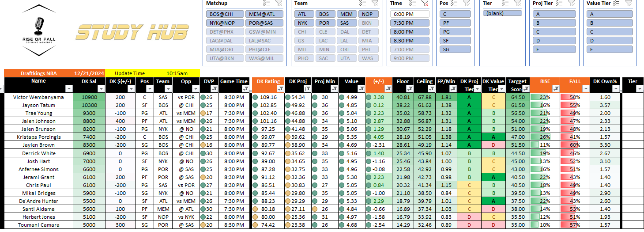The image size is (644, 232).
Task: Open the Value column filter dropdown
Action: [361, 89]
